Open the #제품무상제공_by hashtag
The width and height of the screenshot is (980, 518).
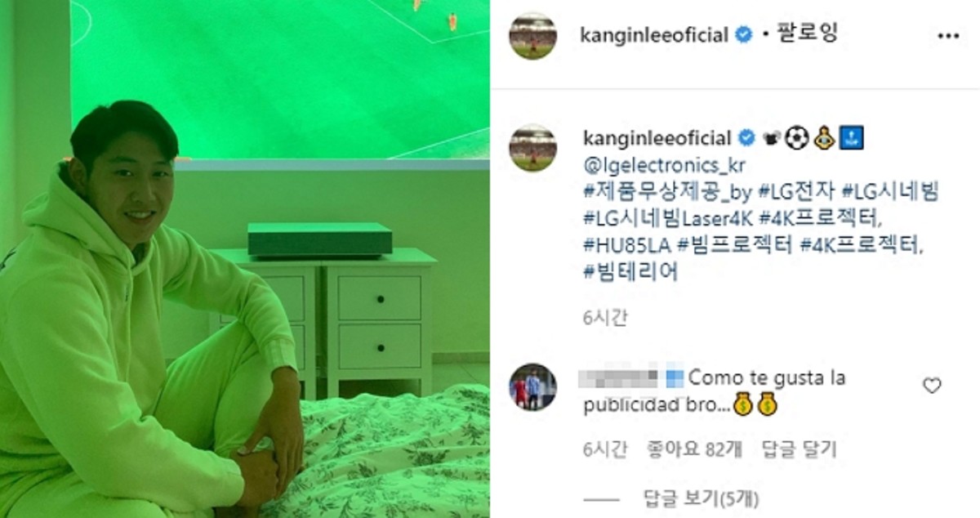pyautogui.click(x=667, y=192)
